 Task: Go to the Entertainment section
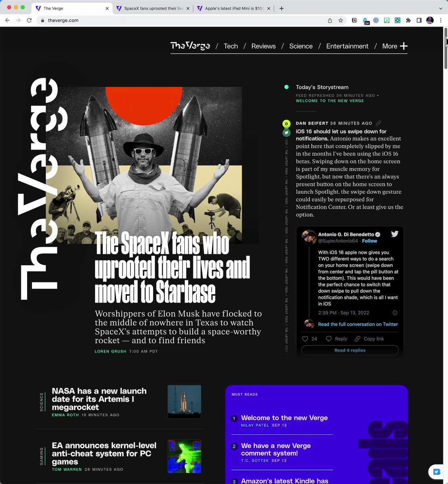[x=347, y=46]
